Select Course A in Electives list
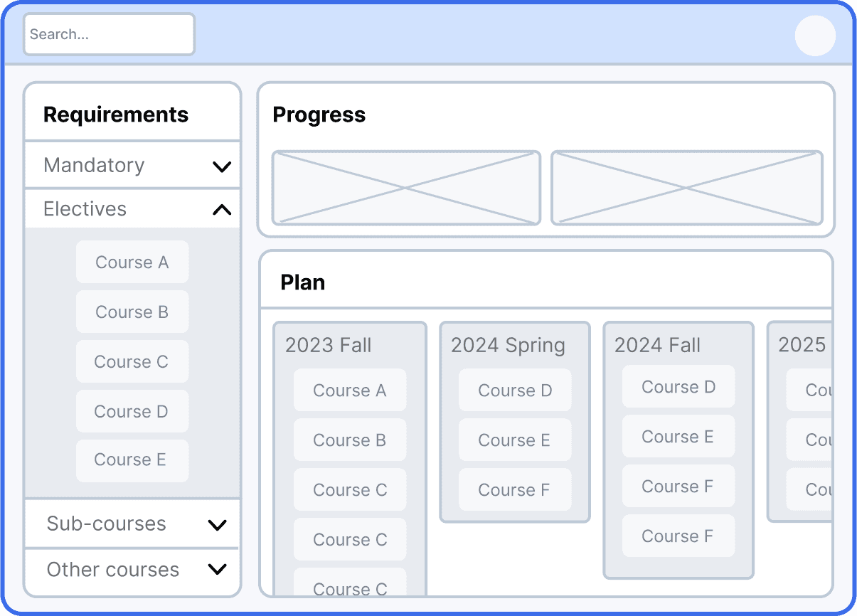The image size is (857, 616). (x=132, y=262)
